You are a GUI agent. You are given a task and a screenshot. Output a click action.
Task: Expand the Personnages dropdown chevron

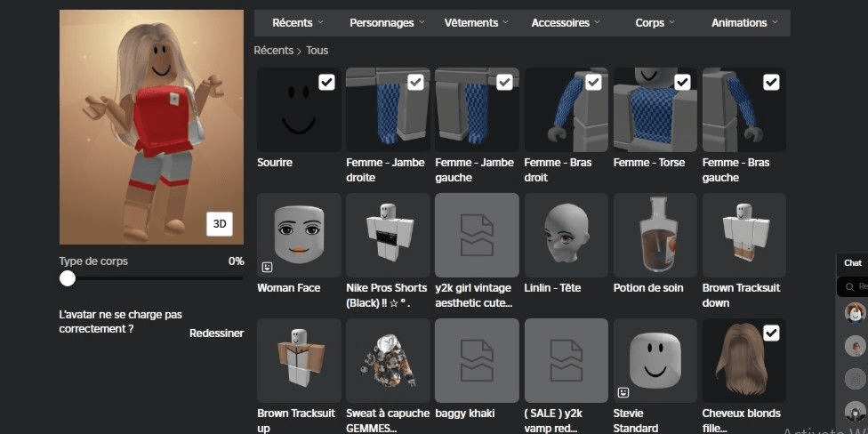tap(422, 23)
